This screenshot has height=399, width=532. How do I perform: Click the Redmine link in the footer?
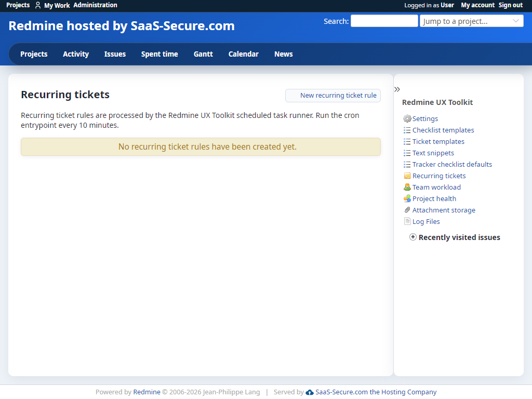click(x=147, y=392)
